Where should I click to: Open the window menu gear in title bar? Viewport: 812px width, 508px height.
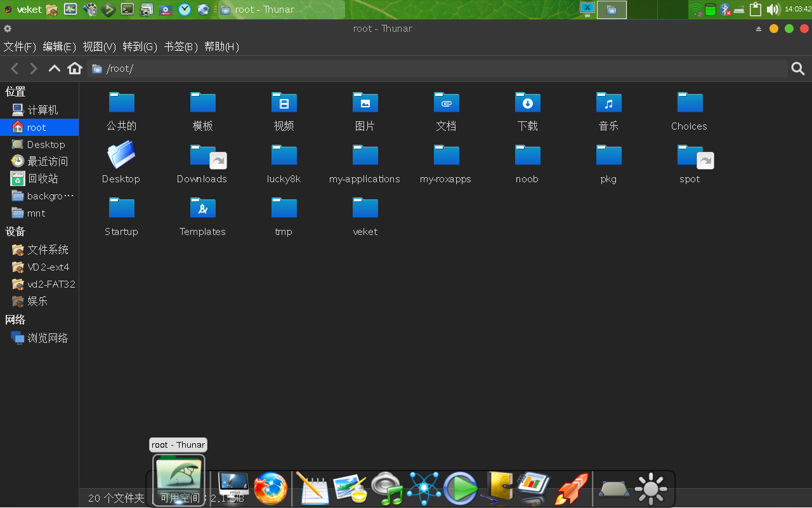point(8,29)
